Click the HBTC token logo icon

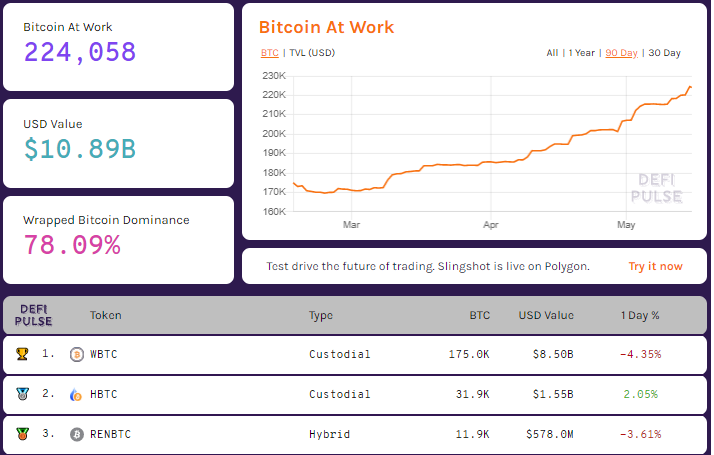pyautogui.click(x=77, y=394)
